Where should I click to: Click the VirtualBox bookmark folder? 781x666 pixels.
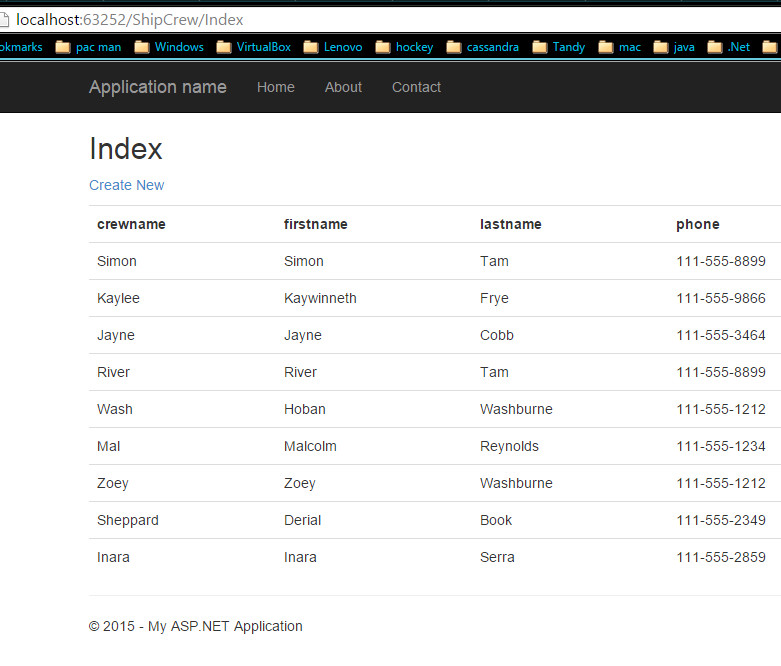(253, 47)
